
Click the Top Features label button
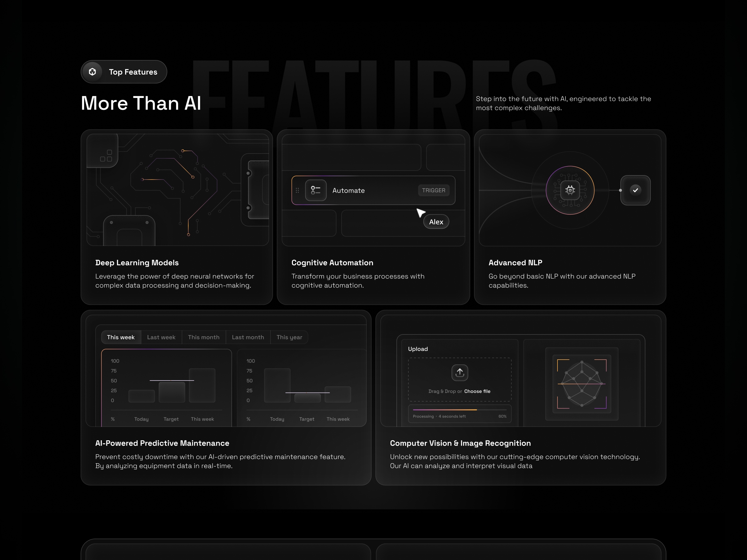pos(123,72)
